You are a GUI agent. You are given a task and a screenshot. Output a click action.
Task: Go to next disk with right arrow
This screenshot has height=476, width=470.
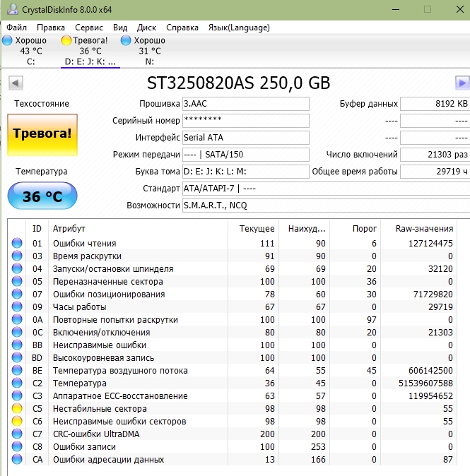[462, 83]
